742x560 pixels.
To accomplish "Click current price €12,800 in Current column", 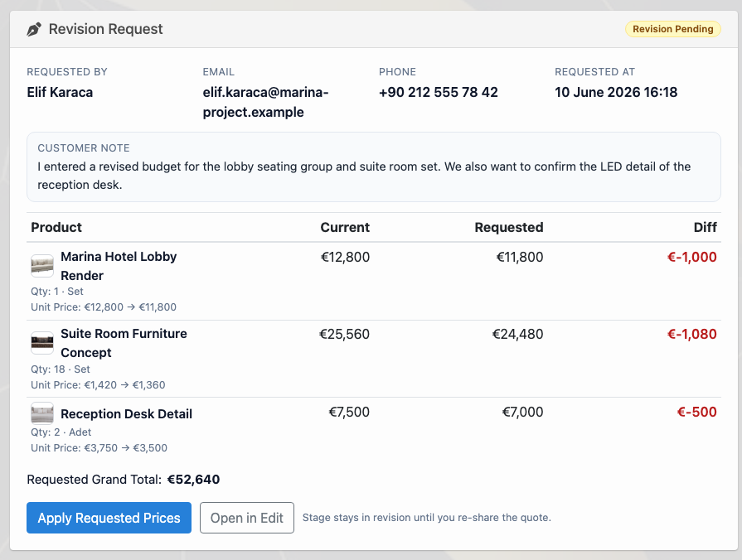I will click(x=345, y=257).
